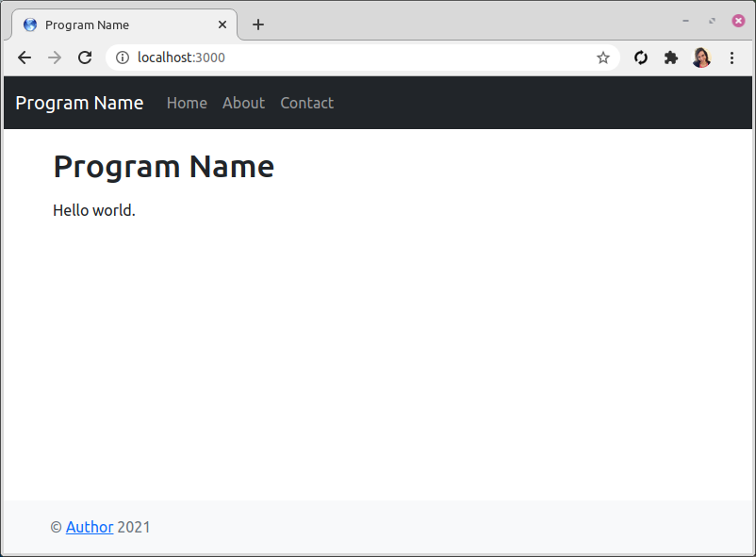
Task: Click the Program Name page heading
Action: click(164, 167)
